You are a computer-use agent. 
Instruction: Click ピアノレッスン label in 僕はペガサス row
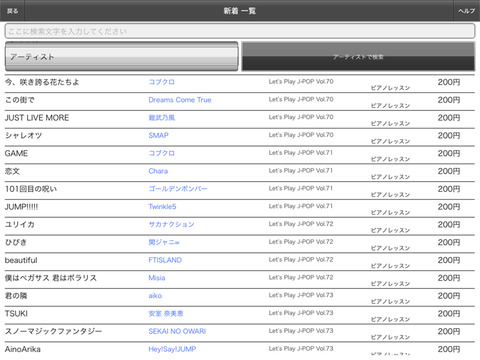click(x=390, y=284)
